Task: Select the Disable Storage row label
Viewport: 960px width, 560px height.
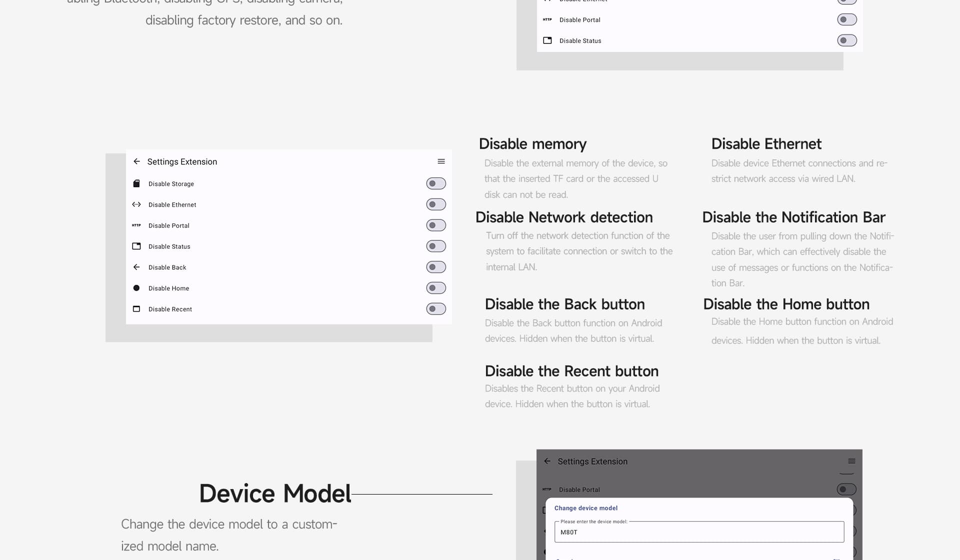Action: 171,184
